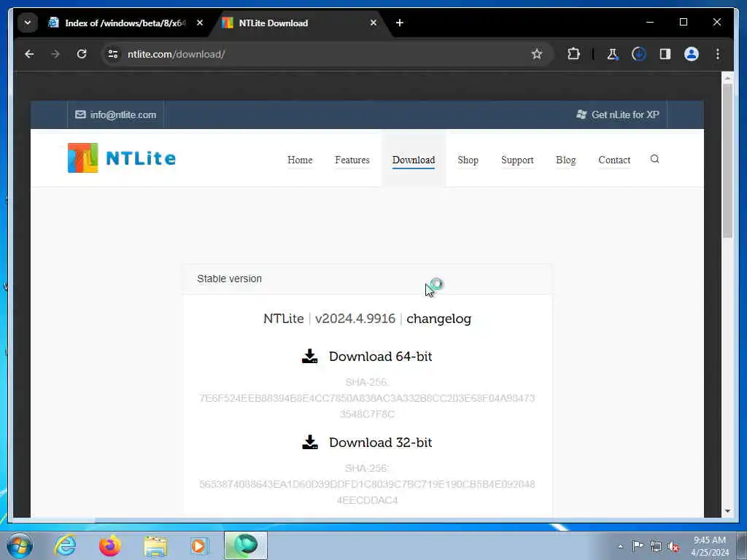This screenshot has height=560, width=747.
Task: Go back using the browser back arrow
Action: coord(29,54)
